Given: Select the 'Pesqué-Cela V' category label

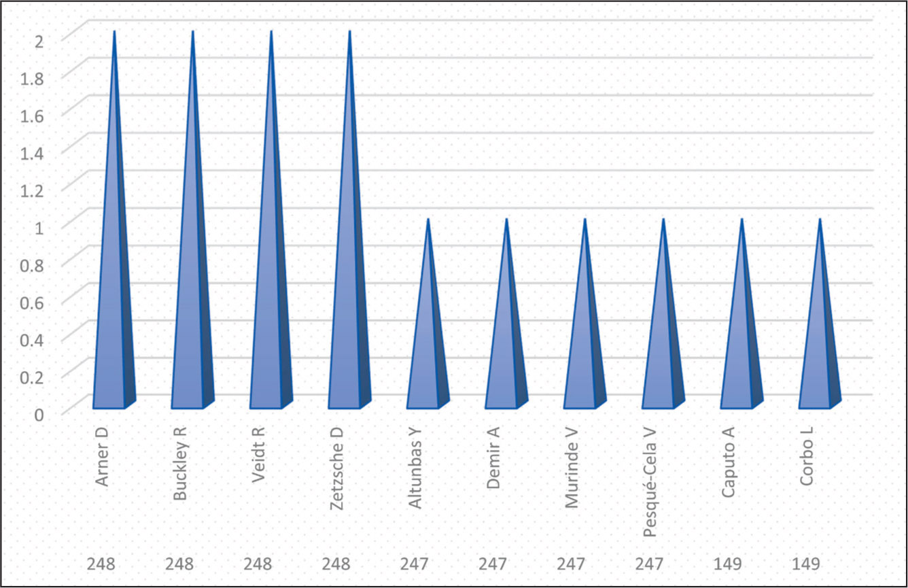Looking at the screenshot, I should click(x=651, y=483).
